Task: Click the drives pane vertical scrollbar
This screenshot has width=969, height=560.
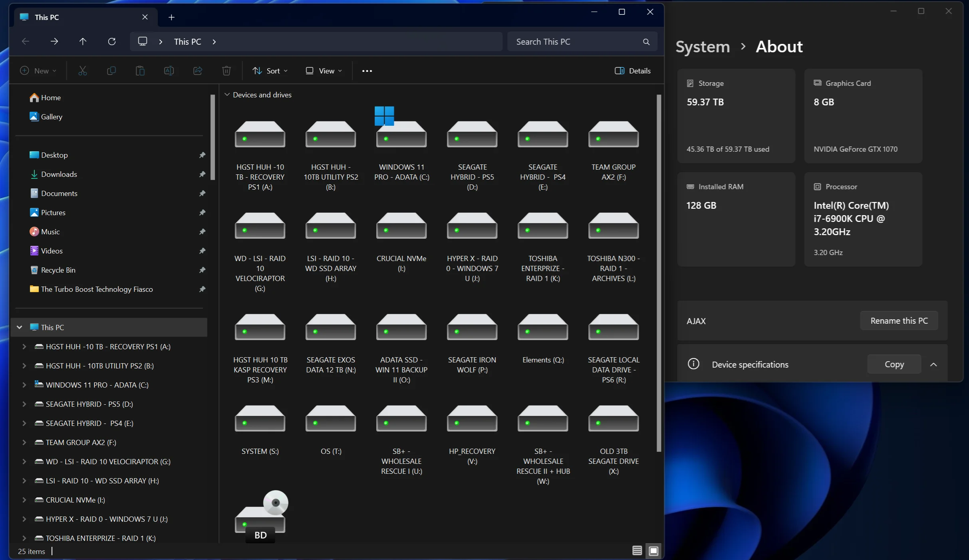Action: (x=659, y=273)
